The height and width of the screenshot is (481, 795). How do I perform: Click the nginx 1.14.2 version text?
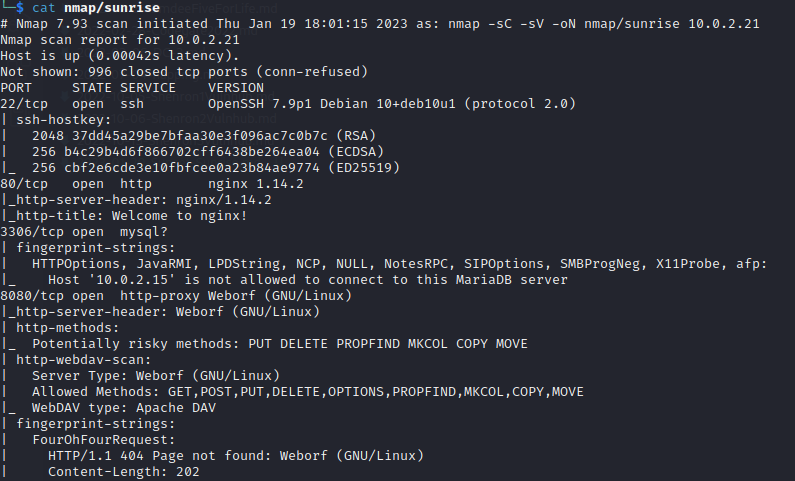point(256,184)
